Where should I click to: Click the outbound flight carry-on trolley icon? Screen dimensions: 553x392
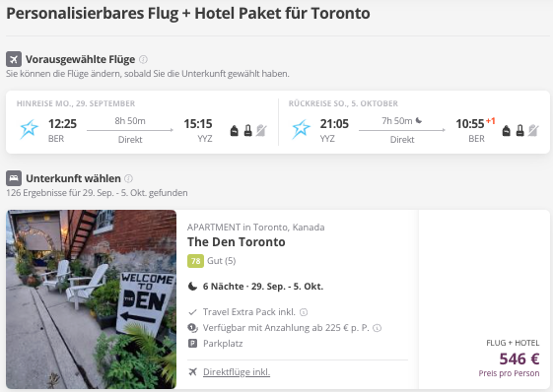[x=248, y=130]
